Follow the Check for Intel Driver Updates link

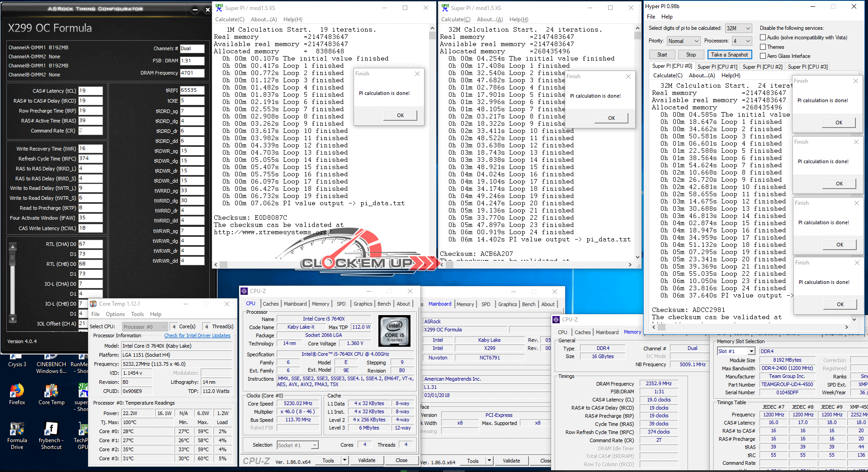click(197, 335)
